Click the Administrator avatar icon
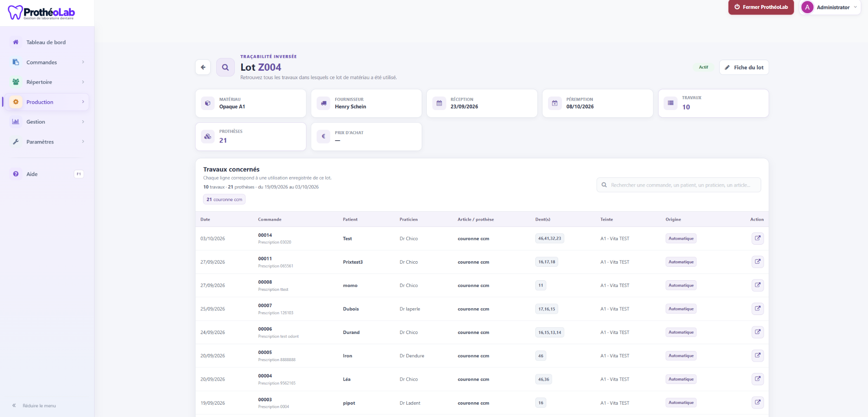This screenshot has height=417, width=868. pyautogui.click(x=807, y=7)
